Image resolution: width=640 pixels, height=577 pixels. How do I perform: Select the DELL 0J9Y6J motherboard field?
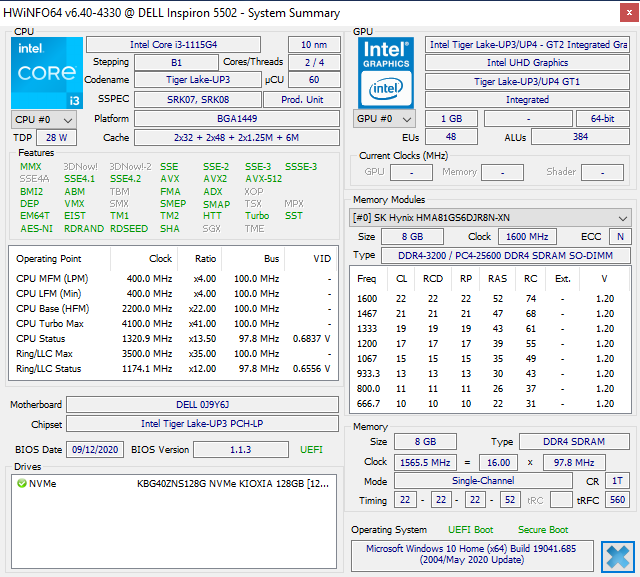[204, 405]
